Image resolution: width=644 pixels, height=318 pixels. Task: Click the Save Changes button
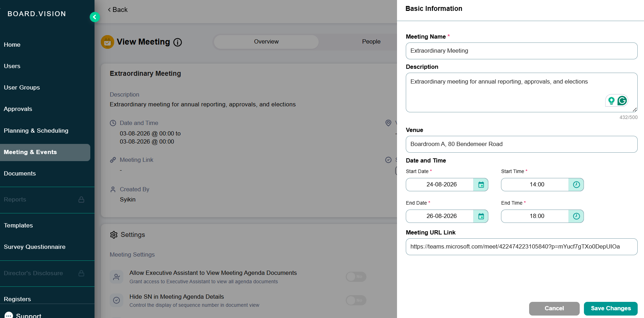pyautogui.click(x=611, y=309)
